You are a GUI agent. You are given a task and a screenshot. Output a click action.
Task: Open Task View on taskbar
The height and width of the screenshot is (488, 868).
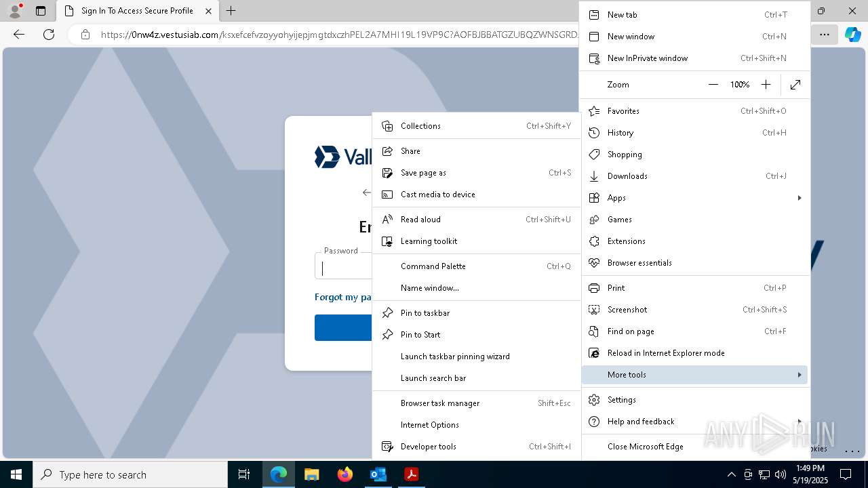tap(244, 474)
